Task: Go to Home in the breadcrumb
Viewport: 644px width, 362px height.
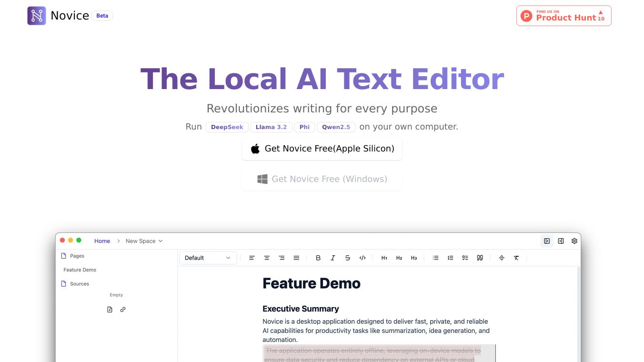Action: [102, 241]
